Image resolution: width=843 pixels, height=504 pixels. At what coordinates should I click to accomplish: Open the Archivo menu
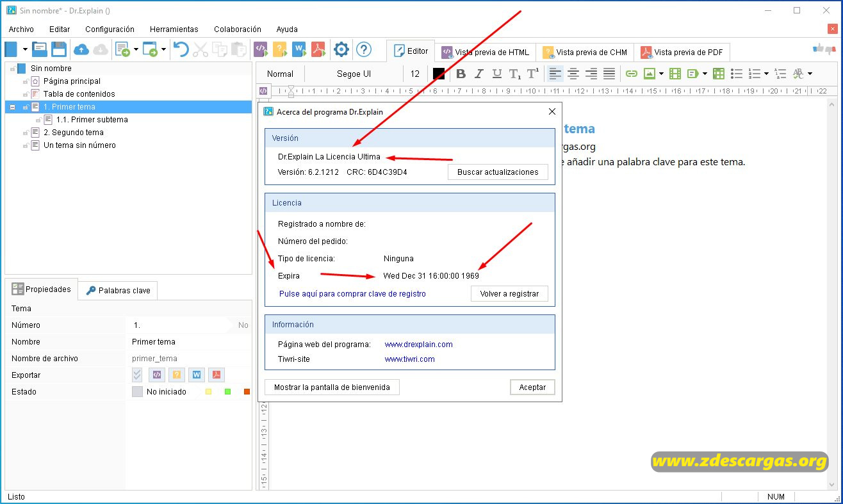tap(21, 29)
